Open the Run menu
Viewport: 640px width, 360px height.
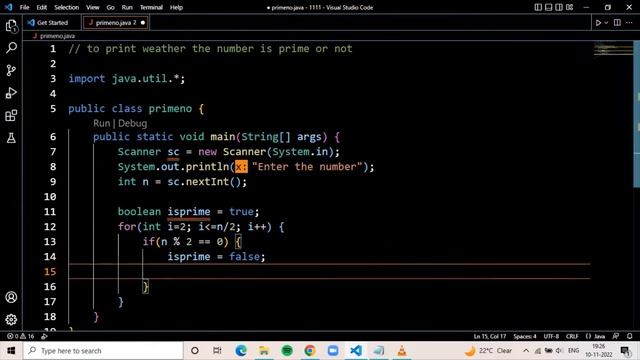point(127,7)
